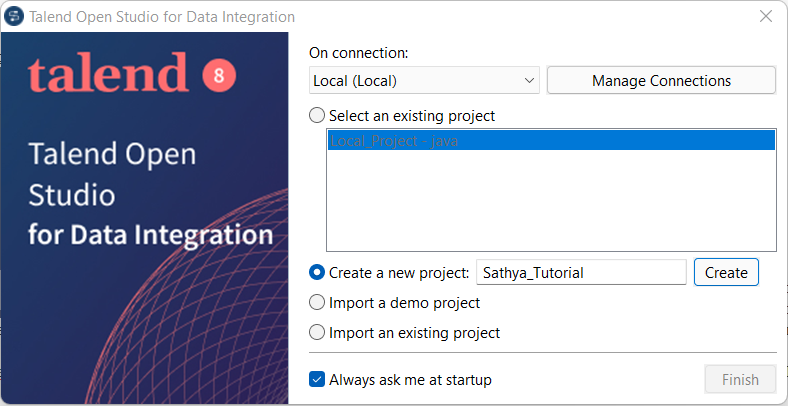Expand the Local (Local) connection dropdown

pos(529,80)
